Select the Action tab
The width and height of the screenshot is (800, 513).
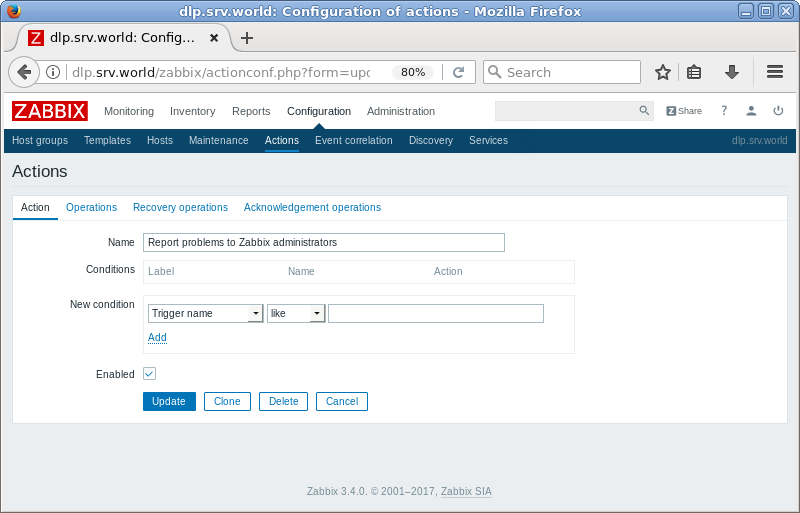coord(35,207)
